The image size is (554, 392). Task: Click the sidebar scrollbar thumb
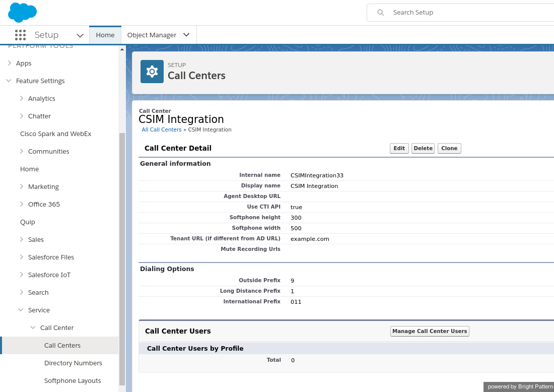tap(122, 259)
